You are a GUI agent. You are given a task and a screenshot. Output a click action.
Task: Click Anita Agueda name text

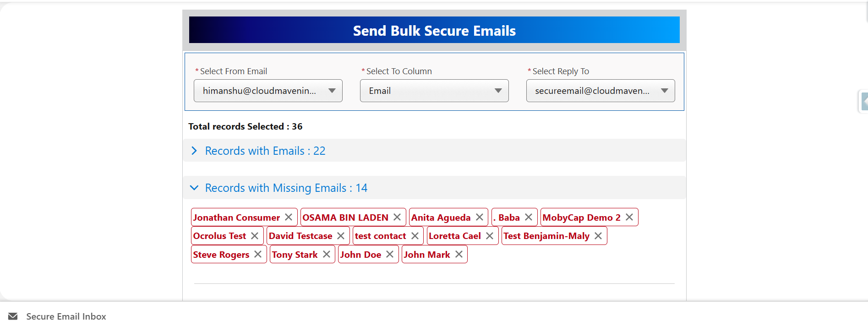tap(441, 217)
